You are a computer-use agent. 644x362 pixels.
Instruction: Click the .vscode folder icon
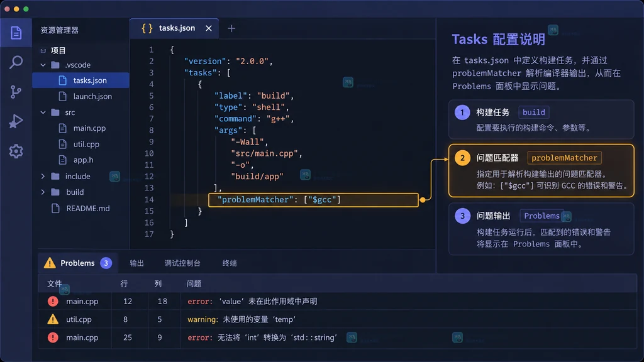pyautogui.click(x=55, y=65)
